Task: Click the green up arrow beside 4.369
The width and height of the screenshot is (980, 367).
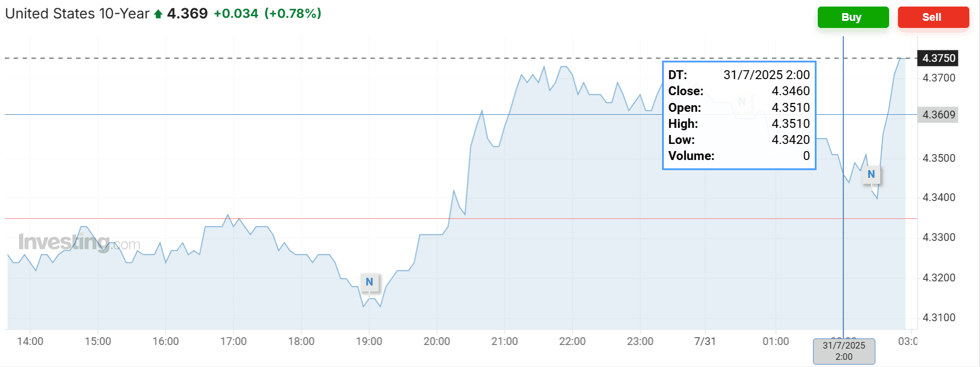Action: [x=158, y=14]
